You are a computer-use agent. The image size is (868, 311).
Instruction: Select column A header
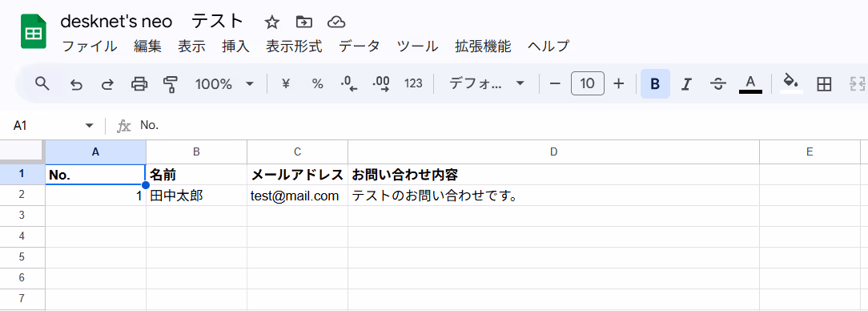[x=96, y=152]
